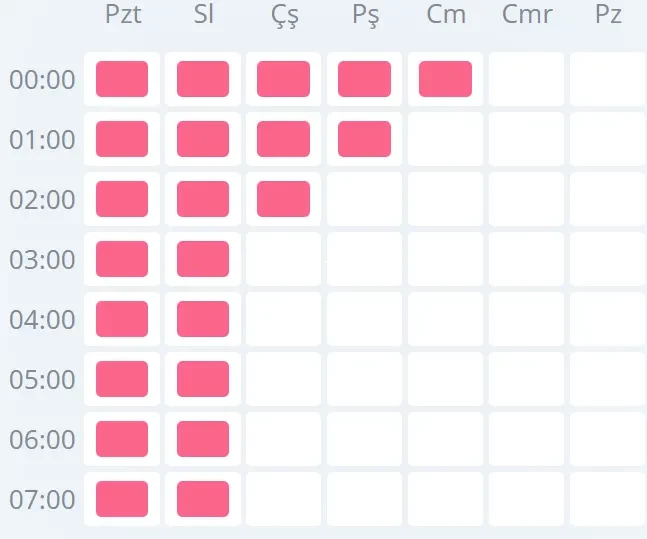Select the Pş 02:00 empty cell
647x539 pixels.
click(364, 199)
